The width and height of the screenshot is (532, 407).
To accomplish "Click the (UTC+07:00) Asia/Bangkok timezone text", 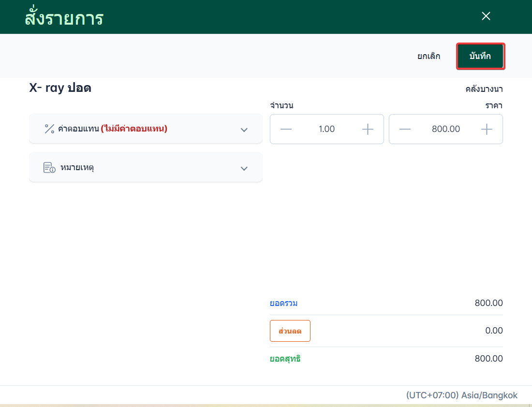I will click(x=462, y=395).
